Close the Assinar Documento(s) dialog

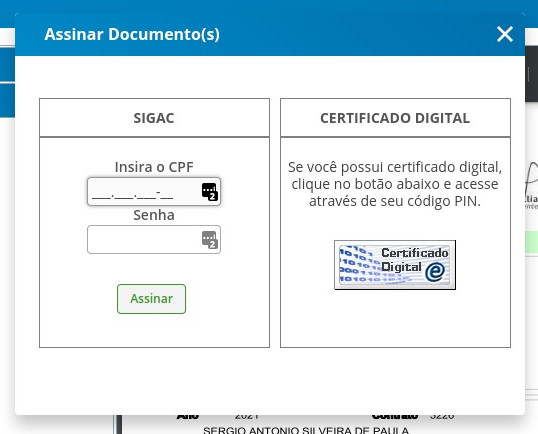click(505, 34)
